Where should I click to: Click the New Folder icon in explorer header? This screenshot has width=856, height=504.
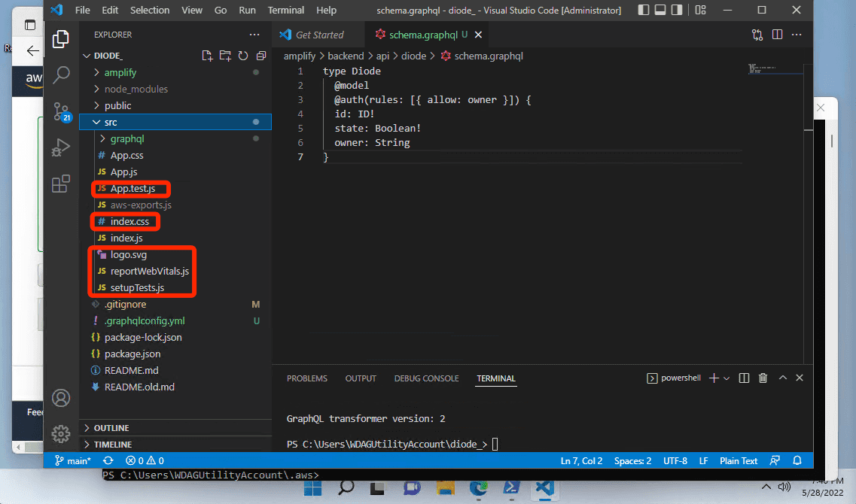point(225,56)
